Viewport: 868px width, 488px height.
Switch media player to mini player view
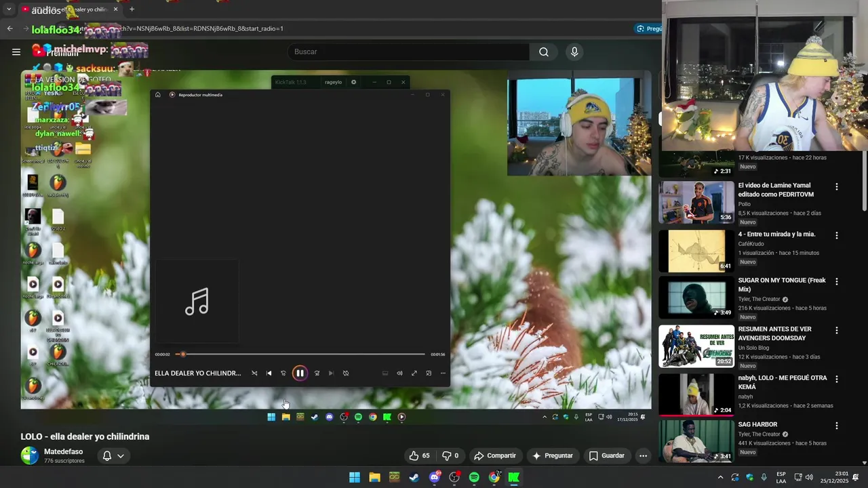[x=429, y=373]
